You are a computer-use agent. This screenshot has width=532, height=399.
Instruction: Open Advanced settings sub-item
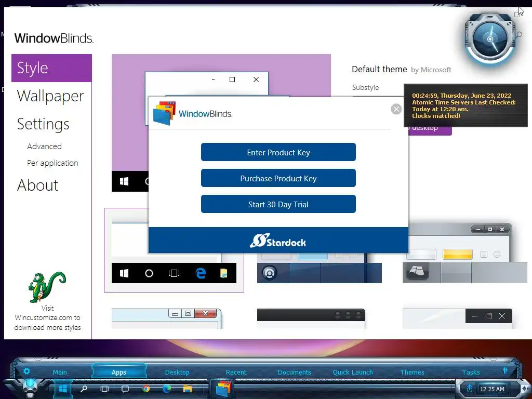click(45, 146)
